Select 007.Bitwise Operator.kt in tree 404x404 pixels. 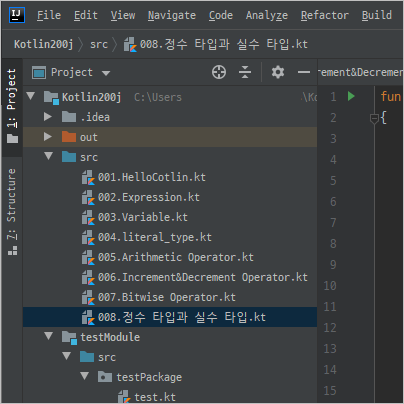[170, 297]
